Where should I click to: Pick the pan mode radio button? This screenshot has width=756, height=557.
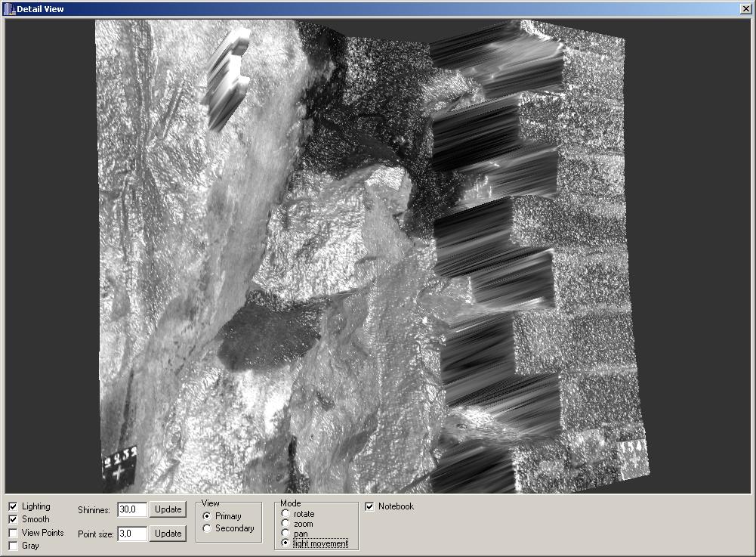click(x=285, y=534)
